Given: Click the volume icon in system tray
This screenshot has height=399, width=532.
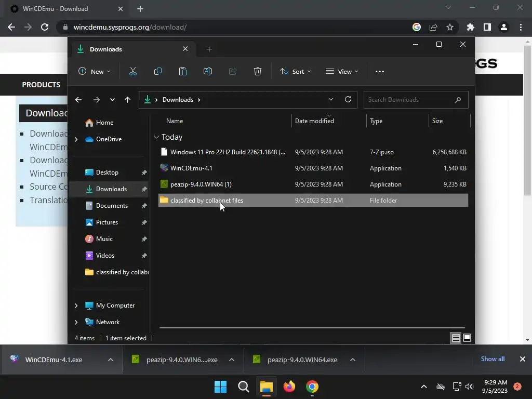Looking at the screenshot, I should 469,387.
